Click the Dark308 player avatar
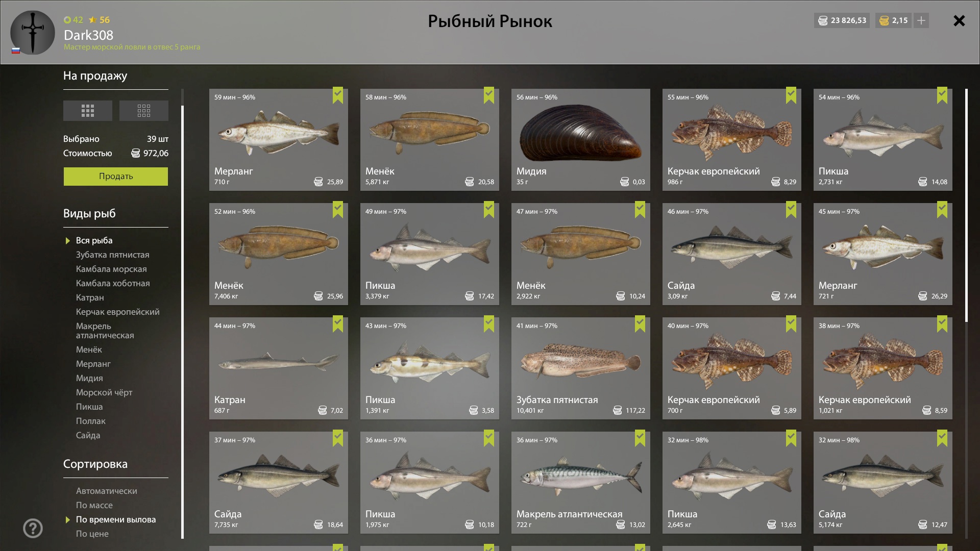Viewport: 980px width, 551px height. click(x=33, y=32)
